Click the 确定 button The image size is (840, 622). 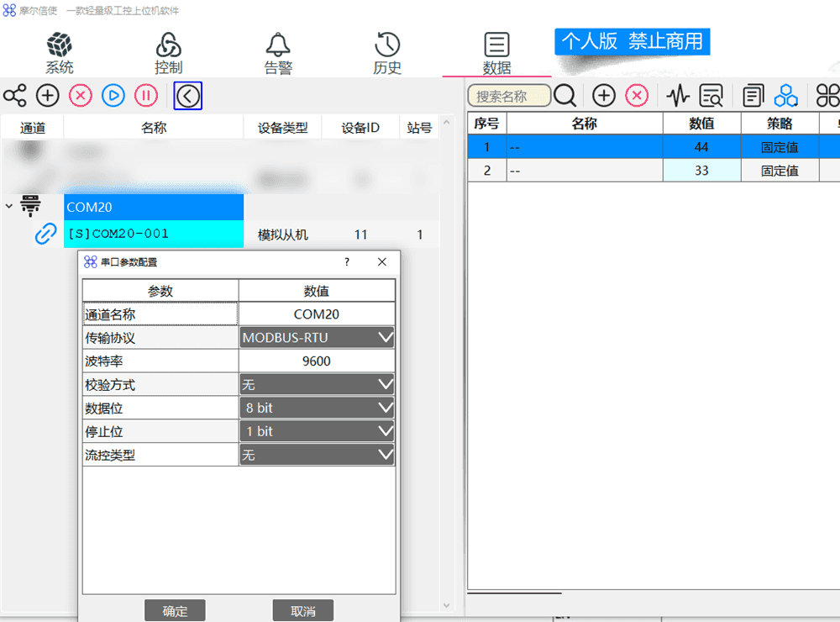(x=175, y=611)
